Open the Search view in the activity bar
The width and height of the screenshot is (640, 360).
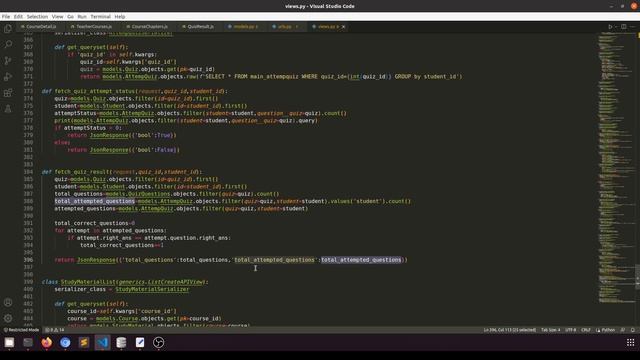point(8,44)
